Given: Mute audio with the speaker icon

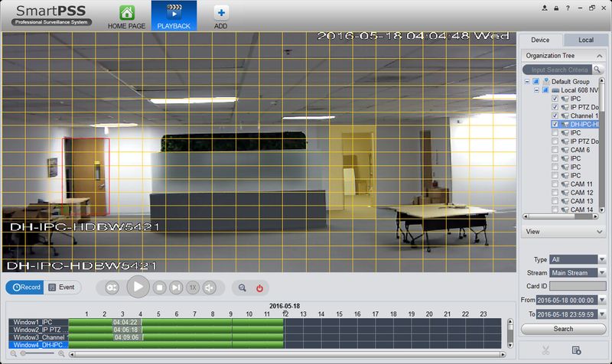Looking at the screenshot, I should point(209,288).
